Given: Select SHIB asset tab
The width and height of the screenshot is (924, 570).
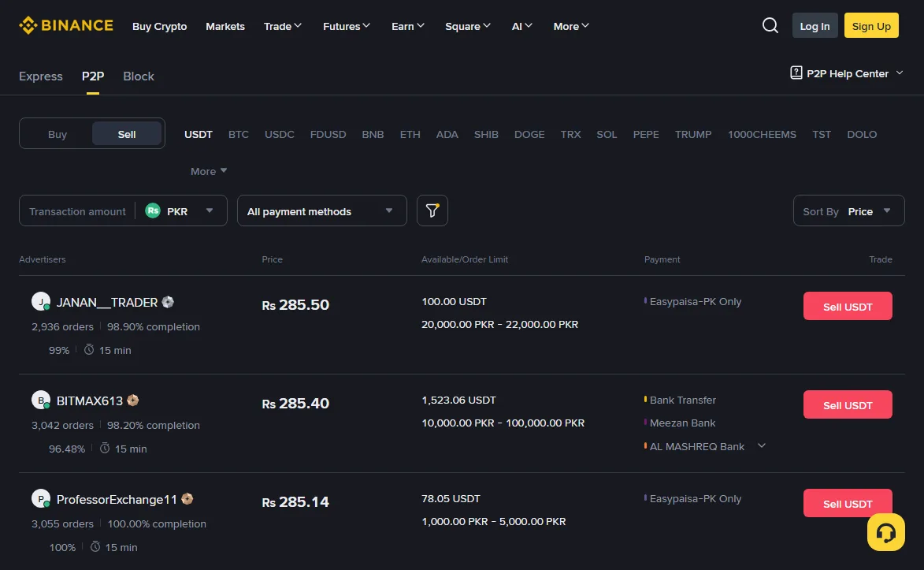Looking at the screenshot, I should click(486, 134).
